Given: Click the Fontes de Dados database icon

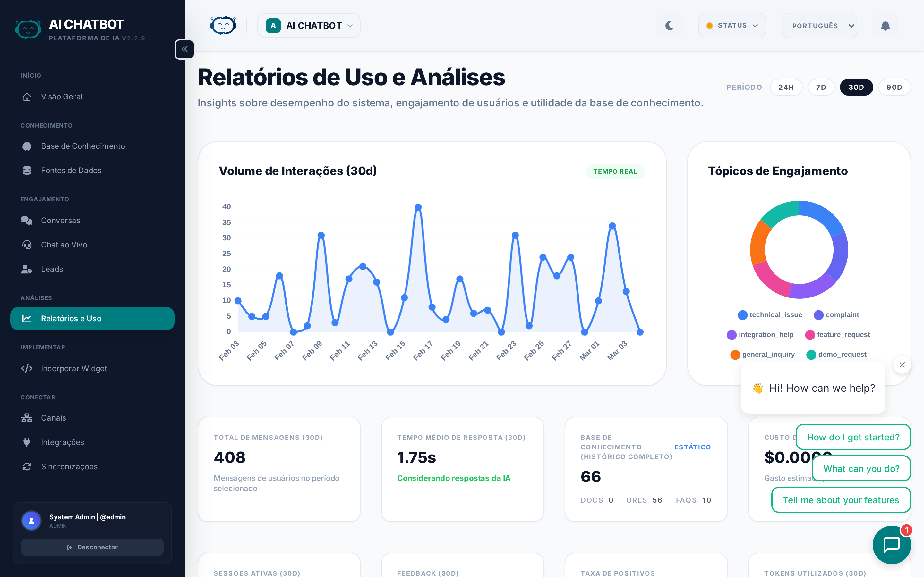Looking at the screenshot, I should point(27,170).
